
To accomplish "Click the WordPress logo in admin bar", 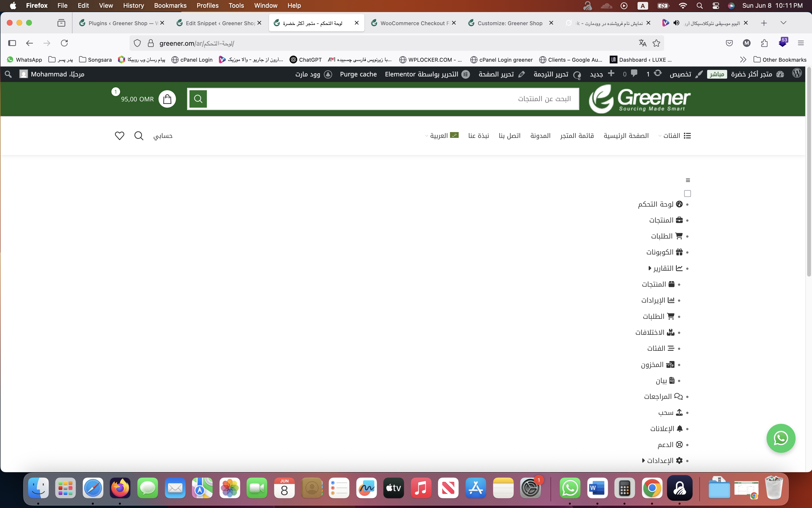I will coord(797,74).
